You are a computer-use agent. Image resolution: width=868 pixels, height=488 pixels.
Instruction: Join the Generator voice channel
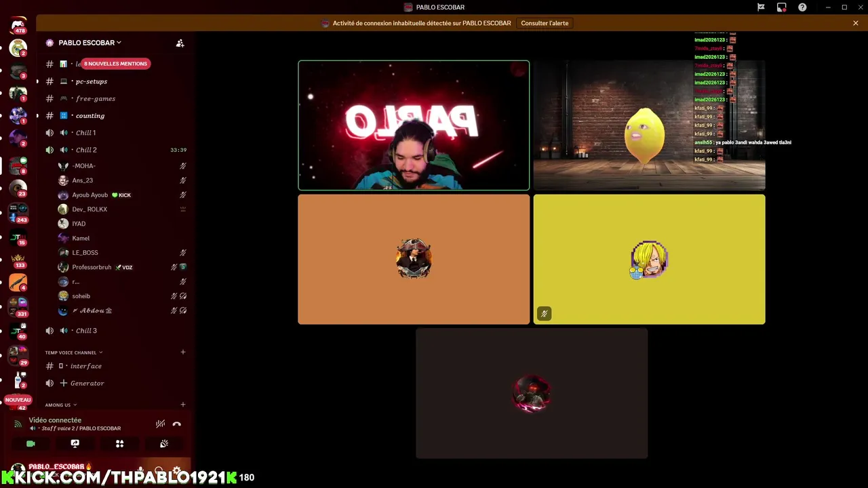114,383
